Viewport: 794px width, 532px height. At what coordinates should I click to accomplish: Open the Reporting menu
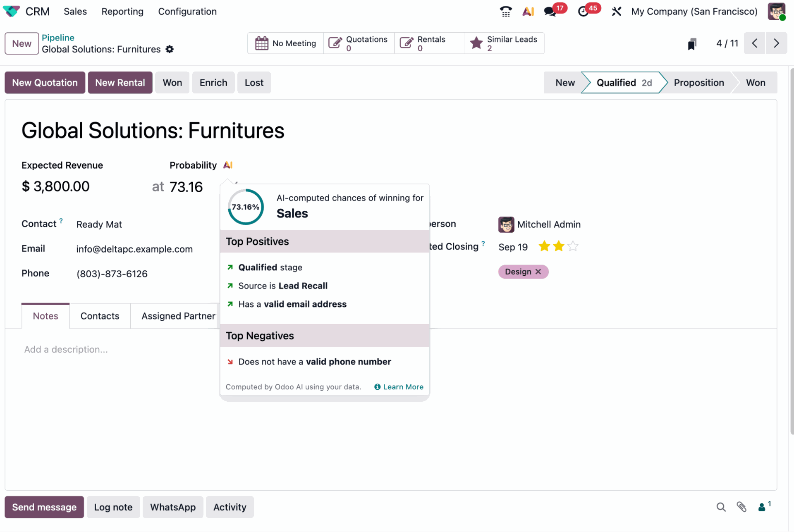(x=122, y=11)
